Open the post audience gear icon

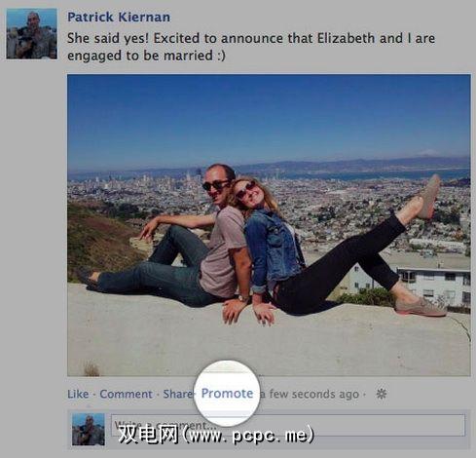(382, 394)
